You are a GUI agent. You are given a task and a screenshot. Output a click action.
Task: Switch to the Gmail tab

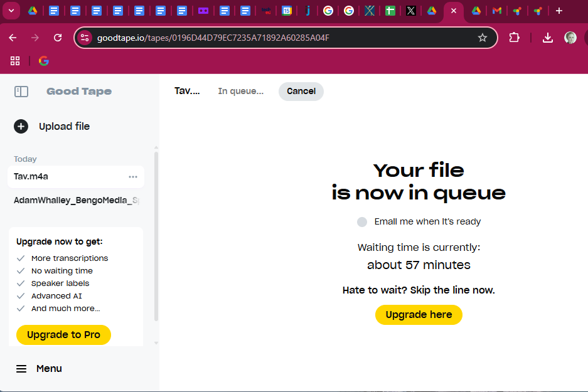coord(497,11)
